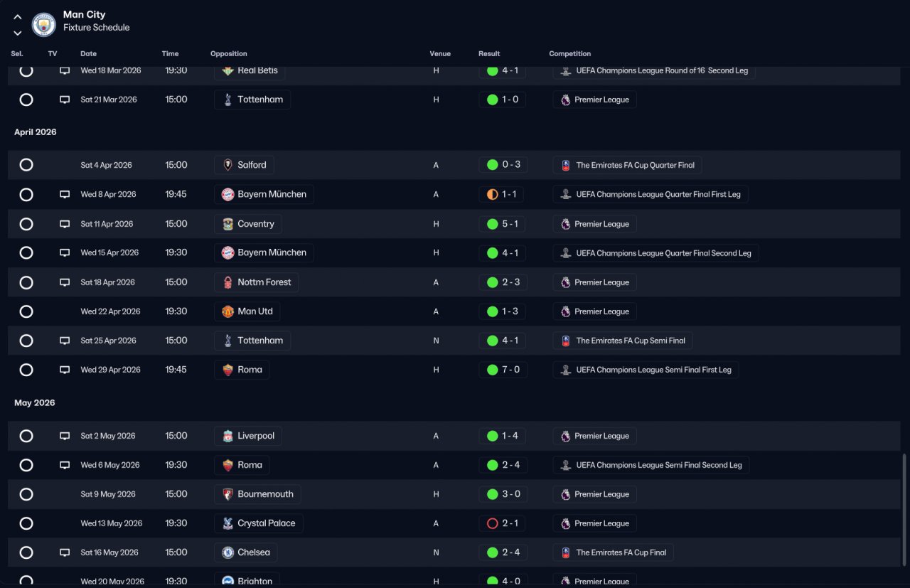Viewport: 910px width, 588px height.
Task: Click the TV icon on the Roma 29 Apr row
Action: coord(65,370)
